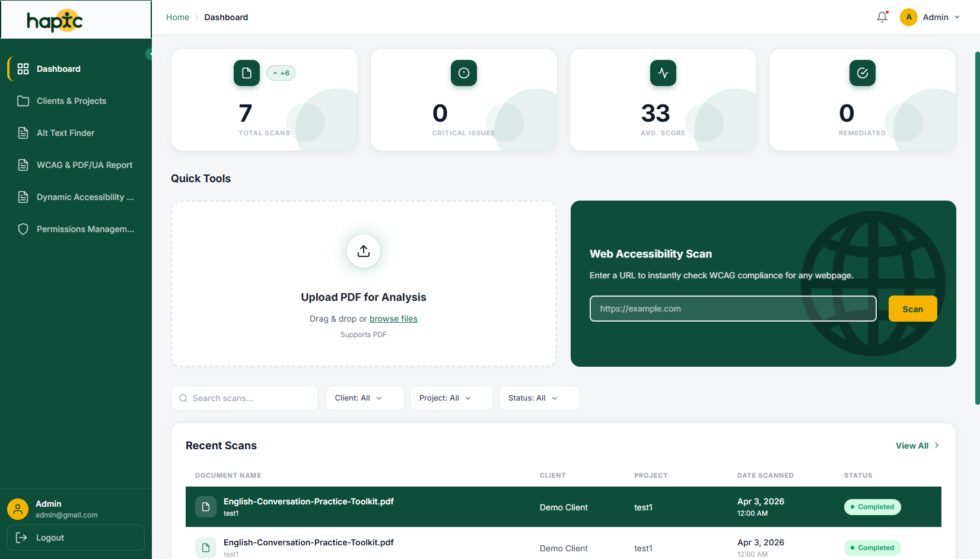Click the Remediated checkmark icon
Image resolution: width=980 pixels, height=559 pixels.
click(863, 73)
